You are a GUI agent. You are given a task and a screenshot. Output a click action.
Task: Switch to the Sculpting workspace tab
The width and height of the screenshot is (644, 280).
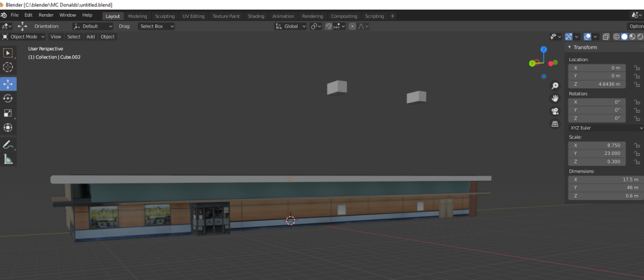click(164, 16)
